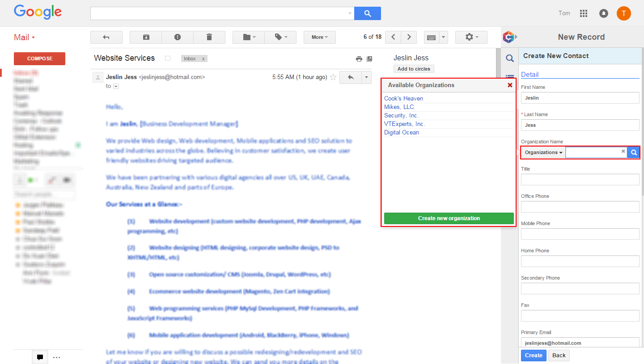
Task: Show recipient details under 'to'
Action: click(x=116, y=86)
